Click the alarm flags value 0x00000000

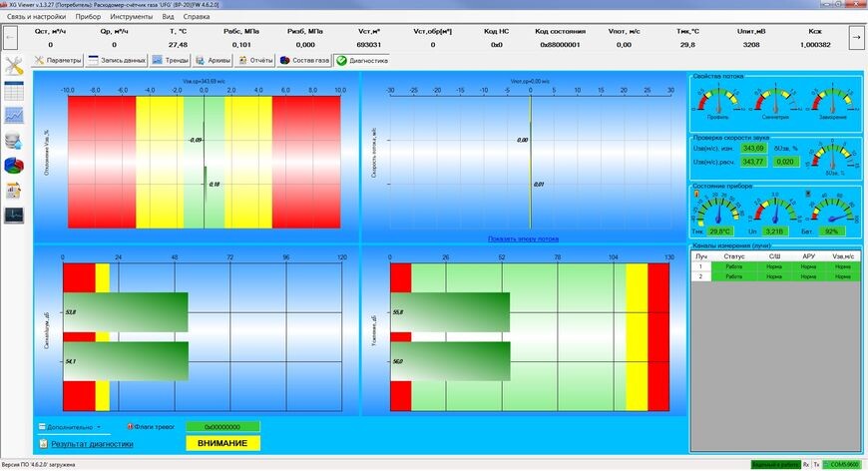[x=222, y=427]
